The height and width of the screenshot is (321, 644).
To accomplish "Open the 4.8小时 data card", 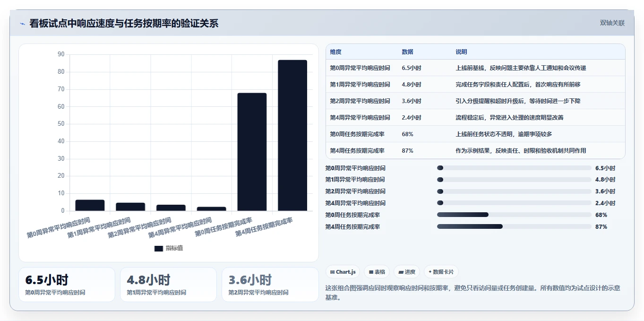I will click(x=168, y=285).
